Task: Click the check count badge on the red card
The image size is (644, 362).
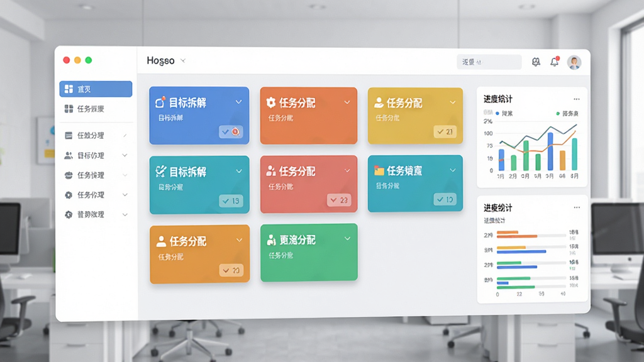Action: 339,200
